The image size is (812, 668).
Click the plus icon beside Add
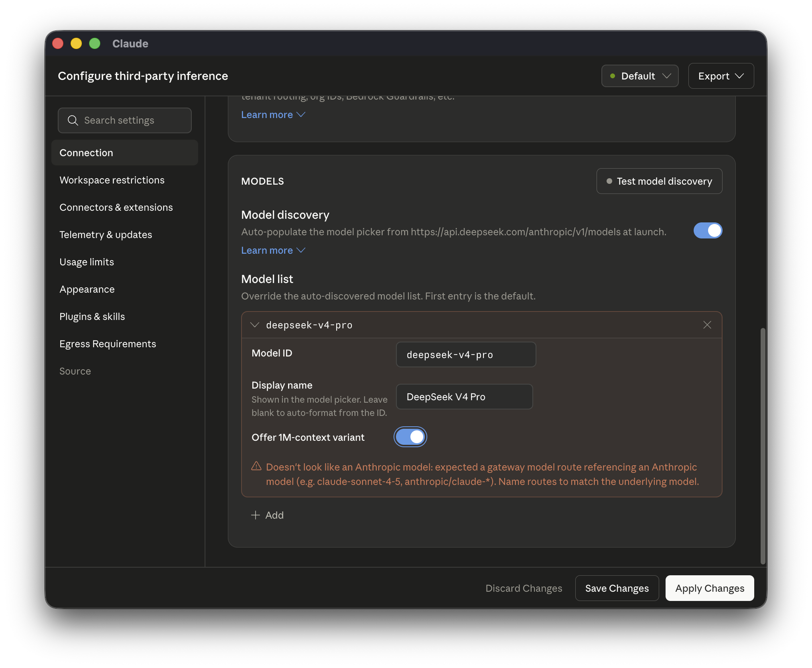point(256,515)
